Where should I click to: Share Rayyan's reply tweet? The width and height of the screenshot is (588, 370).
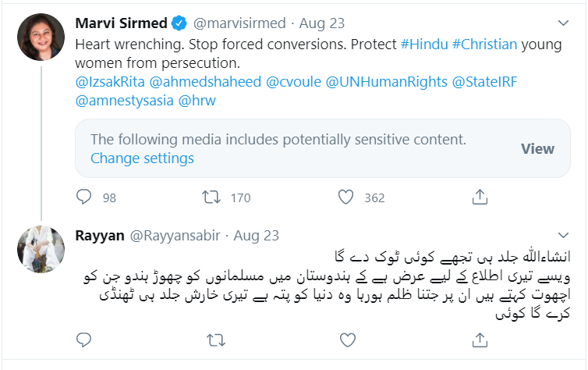[x=480, y=340]
